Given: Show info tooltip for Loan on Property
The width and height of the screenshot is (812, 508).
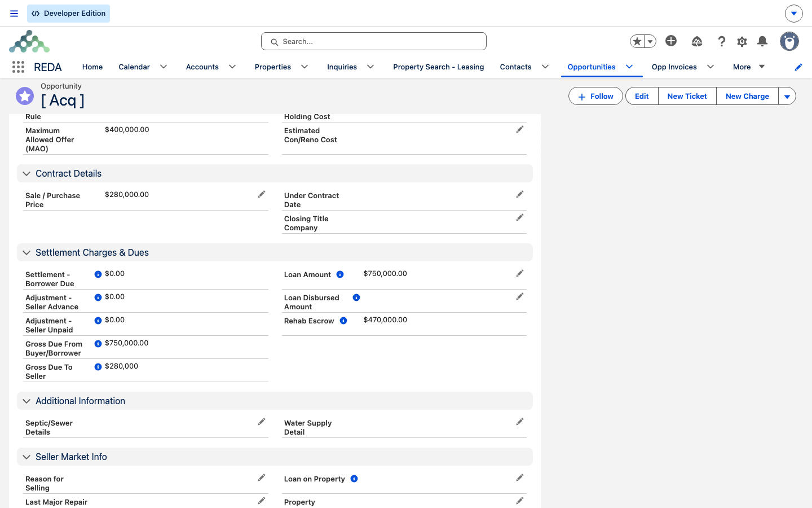Looking at the screenshot, I should point(354,479).
